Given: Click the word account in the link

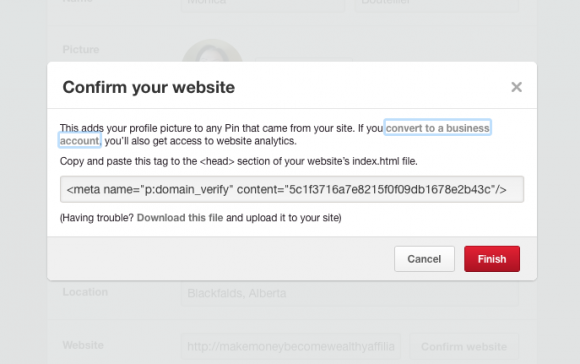Looking at the screenshot, I should click(80, 141).
